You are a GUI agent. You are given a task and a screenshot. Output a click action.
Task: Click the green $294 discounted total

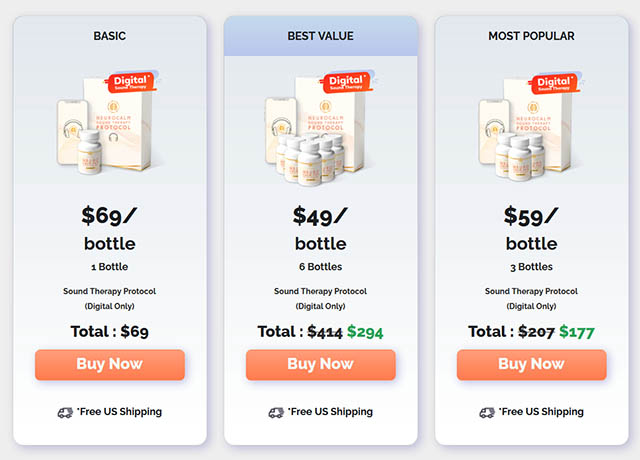tap(365, 332)
